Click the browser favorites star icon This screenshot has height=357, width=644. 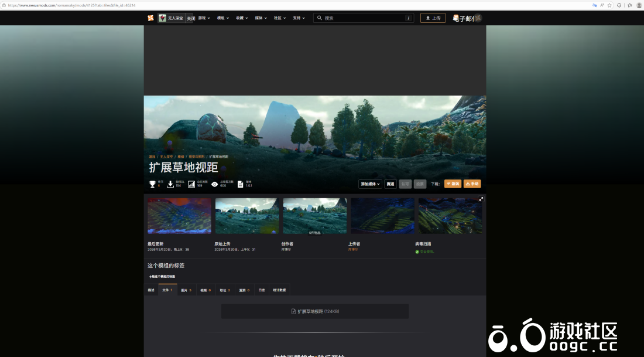(609, 5)
